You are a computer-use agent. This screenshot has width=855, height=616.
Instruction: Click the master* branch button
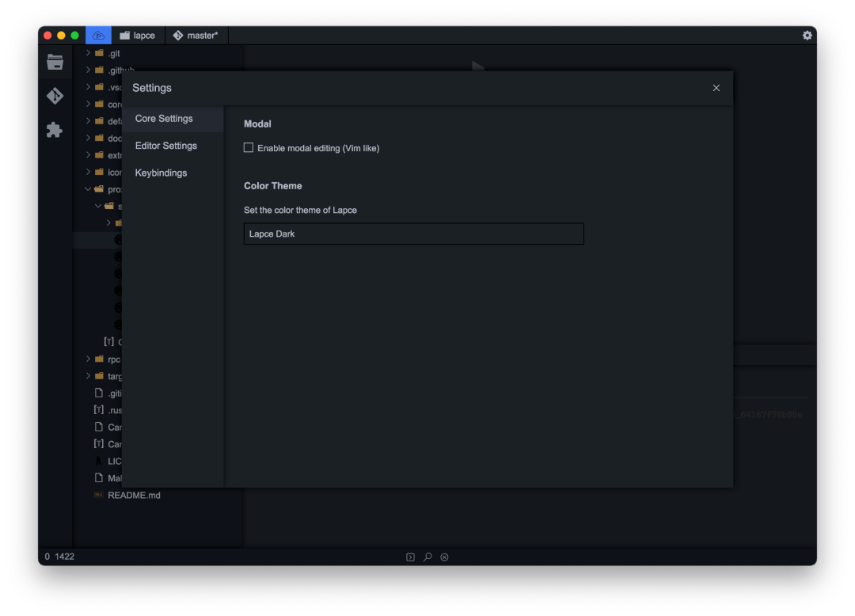point(196,35)
